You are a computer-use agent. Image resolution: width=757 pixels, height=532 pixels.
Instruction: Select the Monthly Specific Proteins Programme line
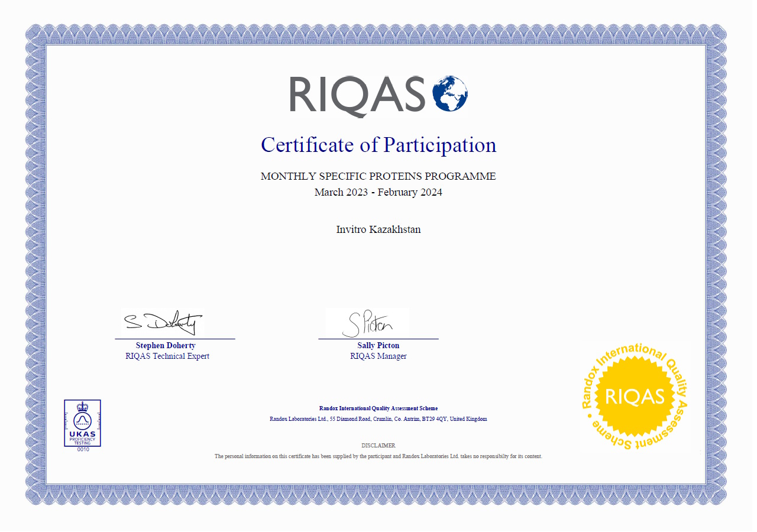pyautogui.click(x=378, y=176)
